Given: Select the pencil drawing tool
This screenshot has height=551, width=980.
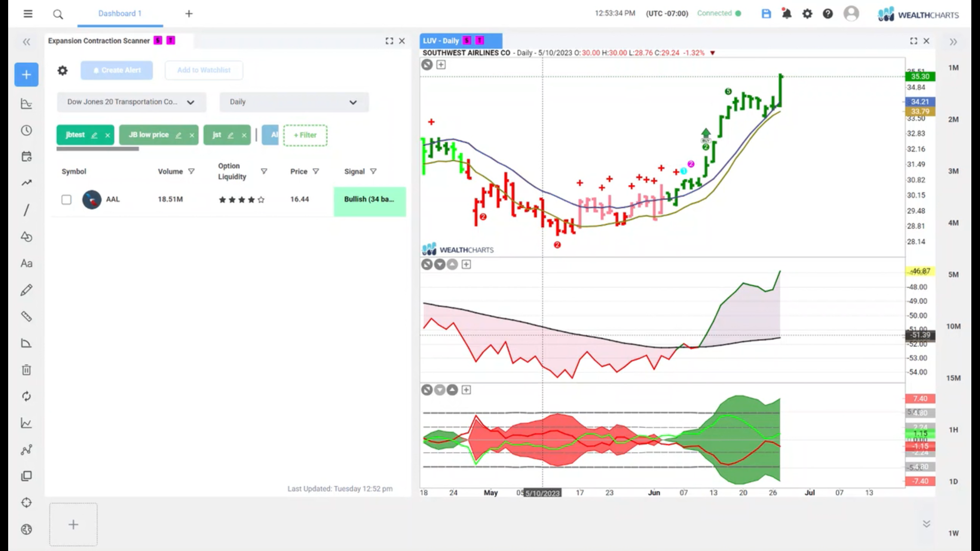Looking at the screenshot, I should (27, 290).
